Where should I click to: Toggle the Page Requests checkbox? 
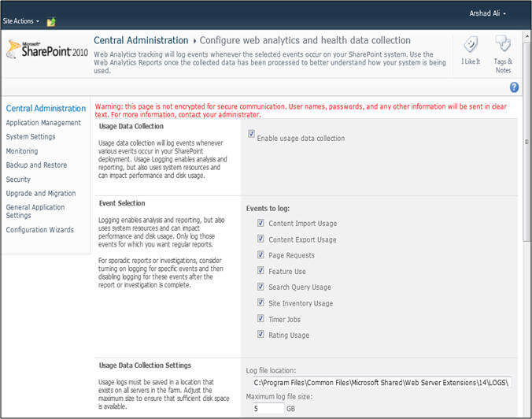(x=260, y=254)
